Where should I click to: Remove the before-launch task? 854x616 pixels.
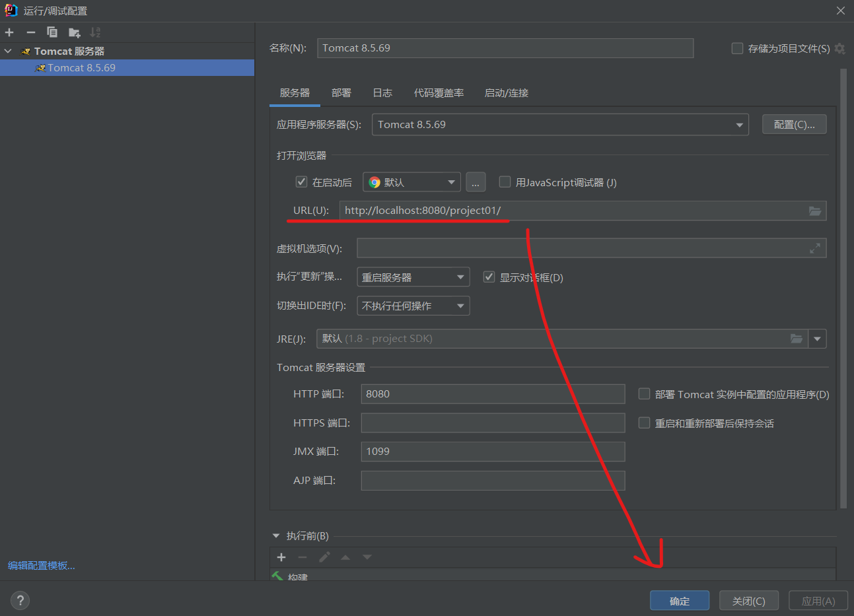[x=302, y=557]
